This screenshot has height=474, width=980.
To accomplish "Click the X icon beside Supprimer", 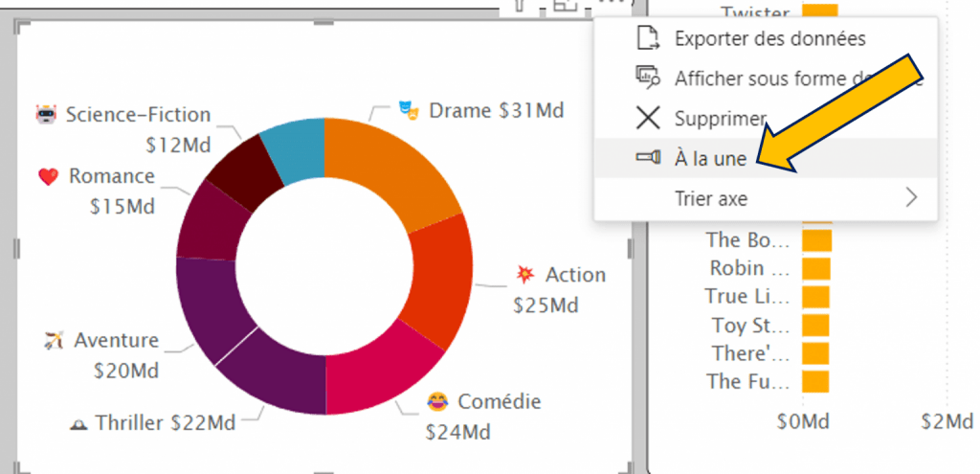I will pos(648,118).
